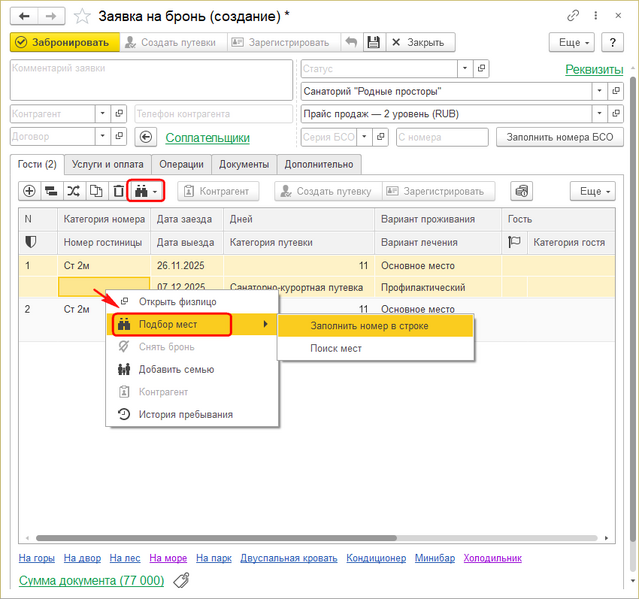Screen dimensions: 639x599
Task: Click the shuffle arrows icon in guests toolbar
Action: click(74, 191)
